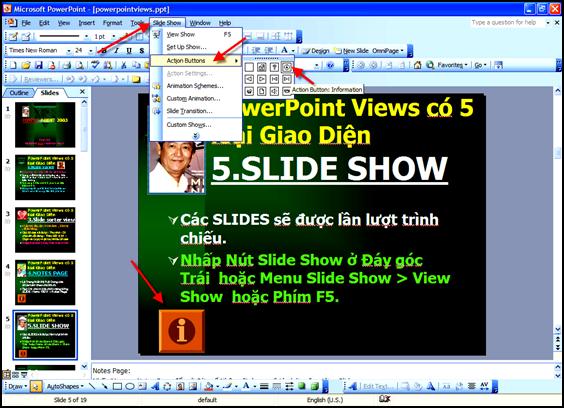Select the Oval drawing tool
The width and height of the screenshot is (564, 408).
click(130, 386)
